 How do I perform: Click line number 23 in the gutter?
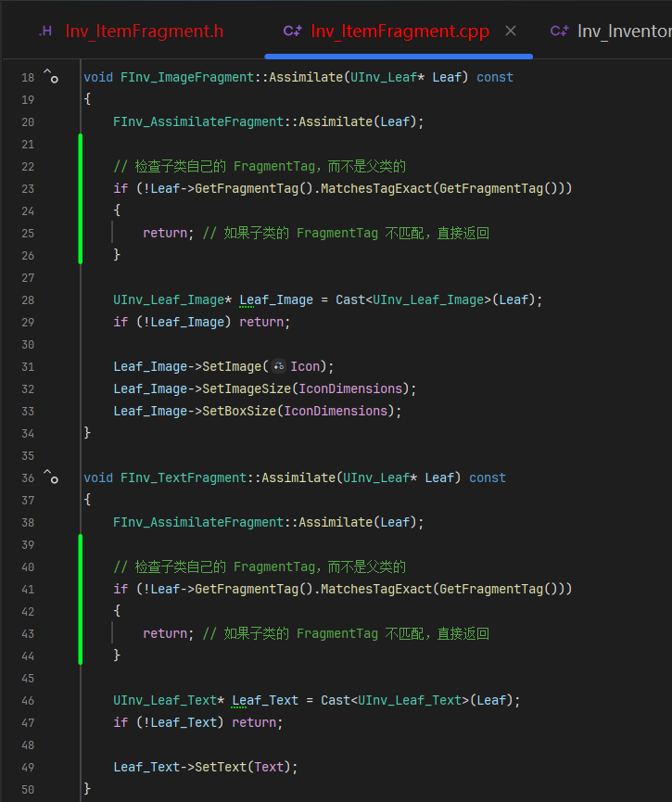(28, 189)
